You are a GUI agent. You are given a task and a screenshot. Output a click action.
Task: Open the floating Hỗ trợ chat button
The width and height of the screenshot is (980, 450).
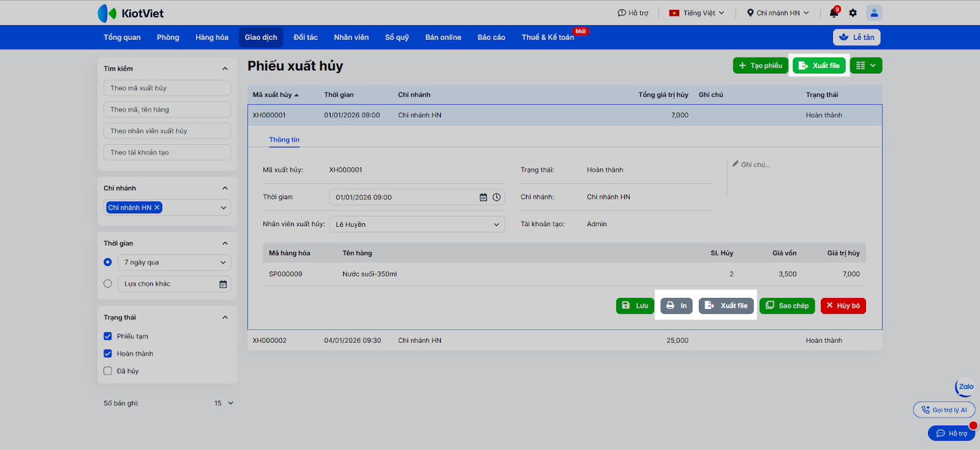coord(951,433)
